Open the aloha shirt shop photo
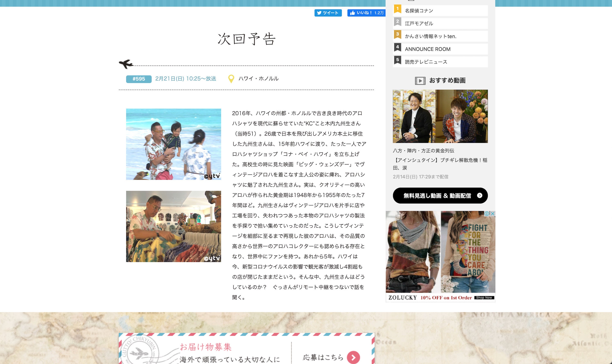This screenshot has height=364, width=612. [x=173, y=226]
